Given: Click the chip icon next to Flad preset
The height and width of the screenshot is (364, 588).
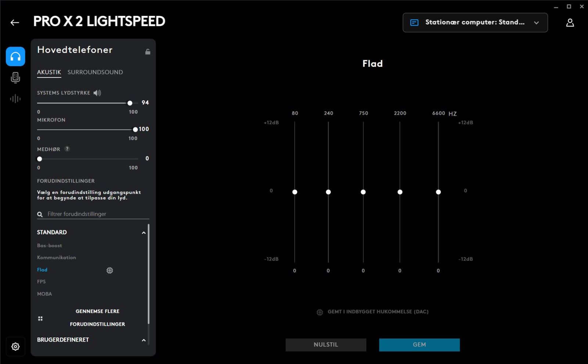Looking at the screenshot, I should tap(110, 270).
